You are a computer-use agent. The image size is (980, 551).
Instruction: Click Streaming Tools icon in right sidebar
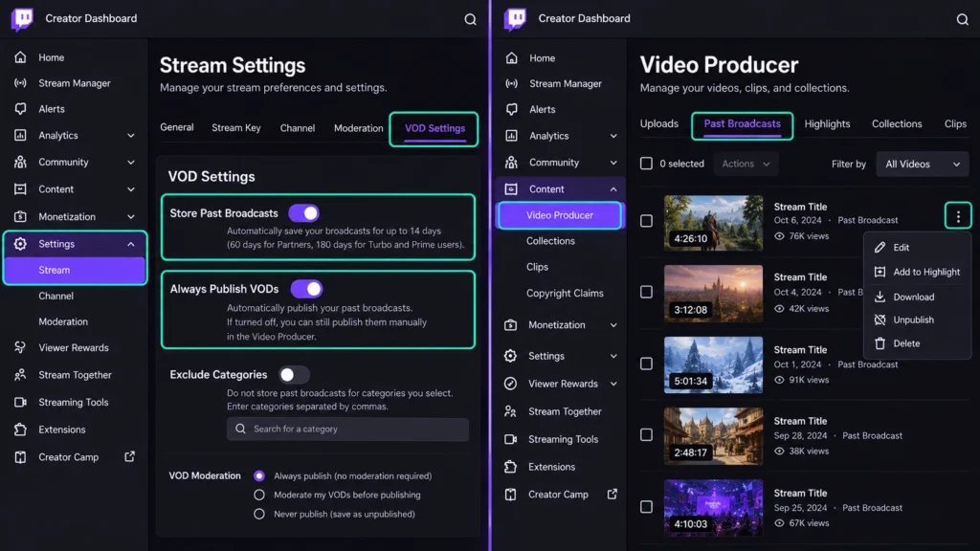tap(511, 439)
